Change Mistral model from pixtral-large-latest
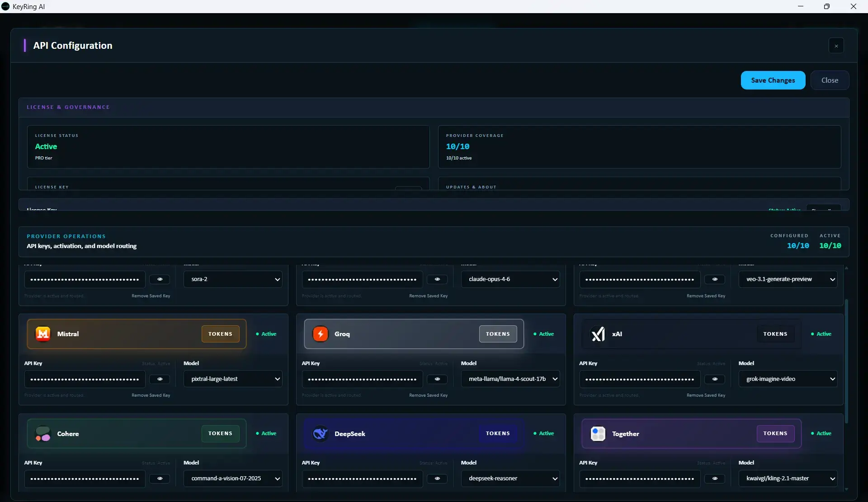868x502 pixels. 233,379
